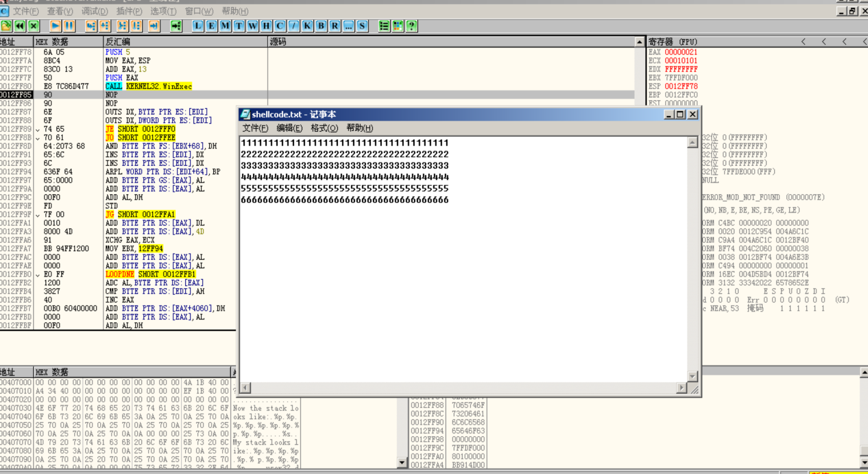Open the Run trace via ellipsis icon

pos(349,26)
